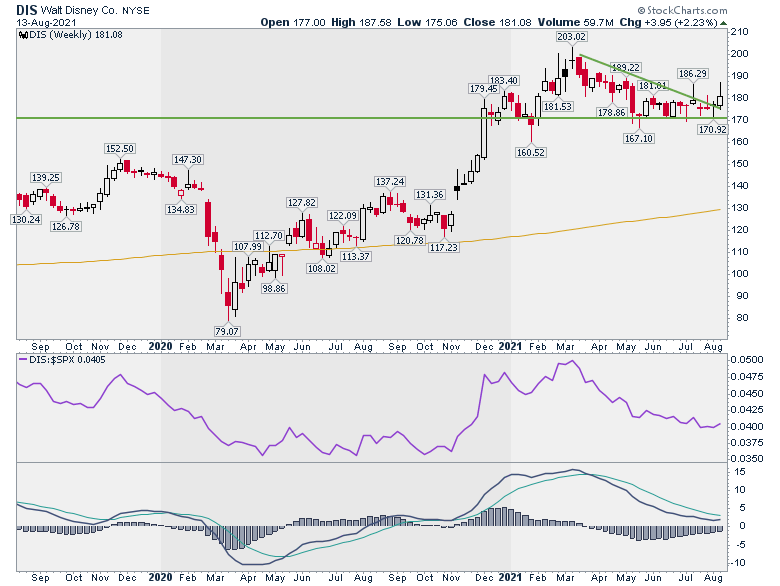Click the 2021 year label on the bottom axis
Viewport: 780px width, 586px height.
tap(510, 577)
